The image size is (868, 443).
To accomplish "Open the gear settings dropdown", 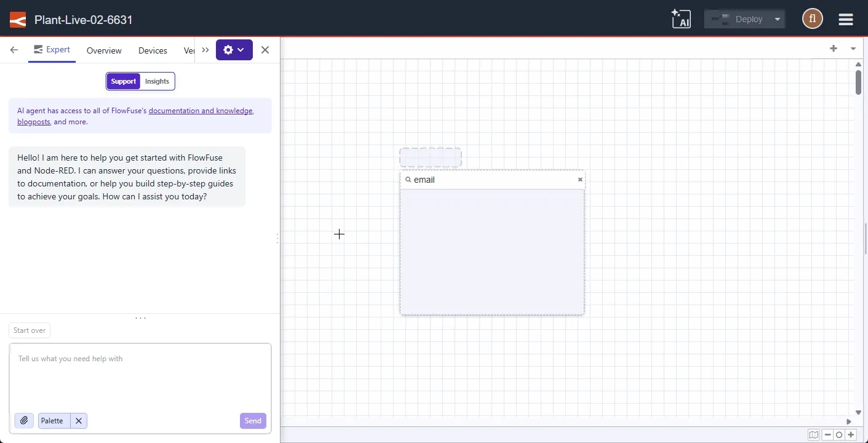I will click(234, 50).
